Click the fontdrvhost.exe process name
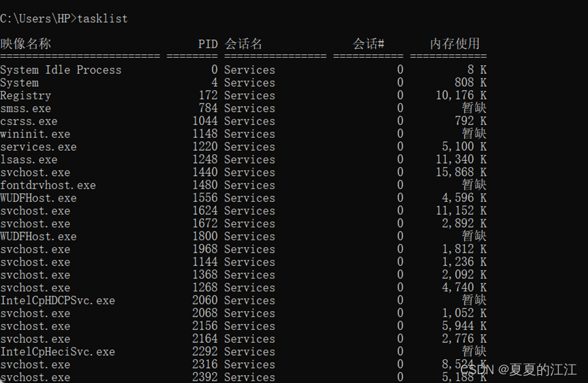 point(48,185)
